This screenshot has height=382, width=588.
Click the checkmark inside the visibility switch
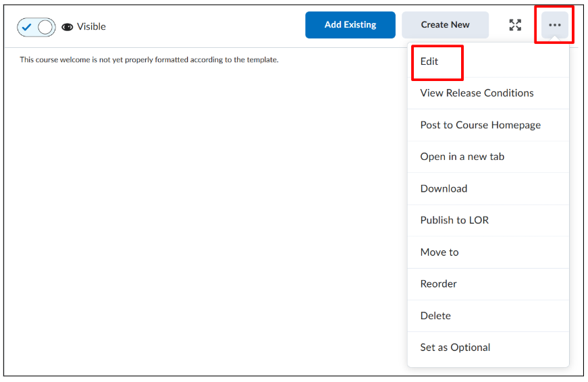[26, 27]
